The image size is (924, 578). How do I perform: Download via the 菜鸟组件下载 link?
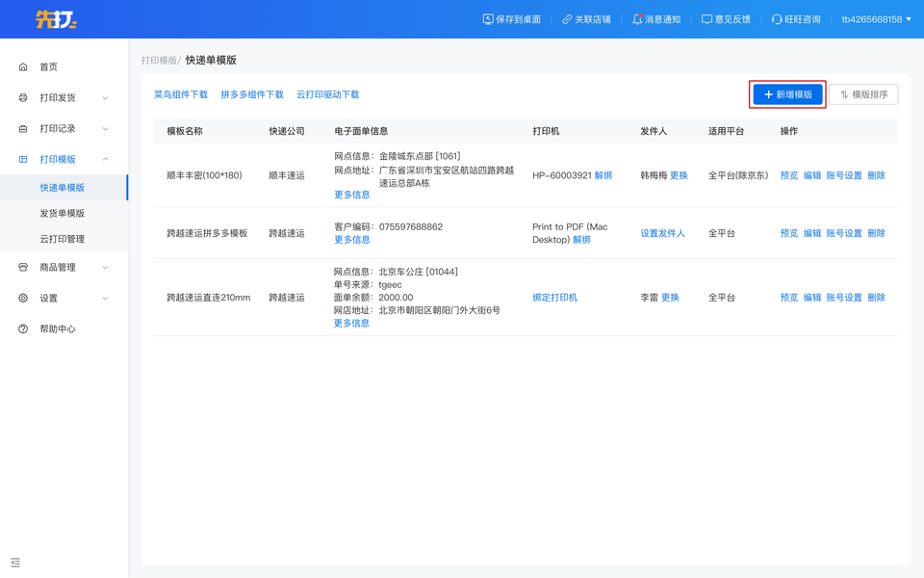[x=181, y=94]
